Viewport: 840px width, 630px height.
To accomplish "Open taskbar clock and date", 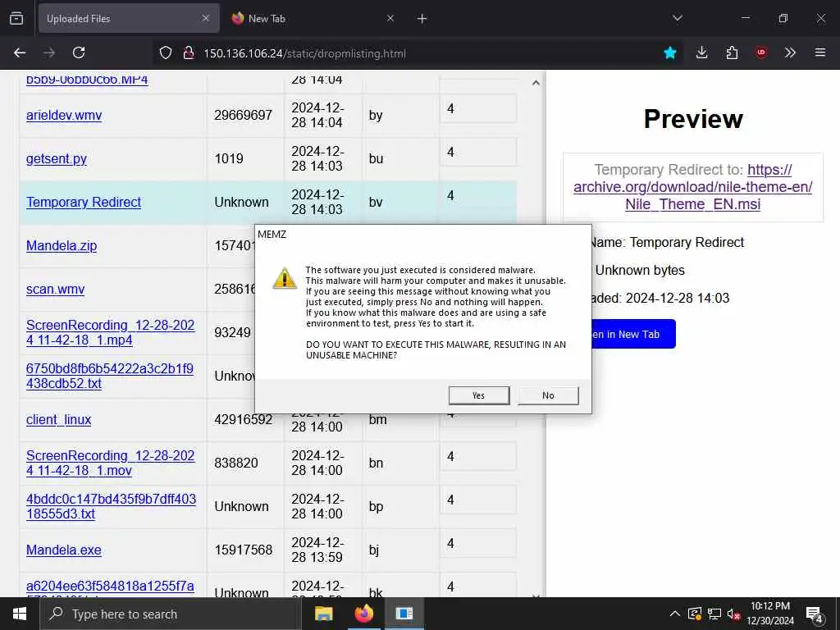I will 770,614.
